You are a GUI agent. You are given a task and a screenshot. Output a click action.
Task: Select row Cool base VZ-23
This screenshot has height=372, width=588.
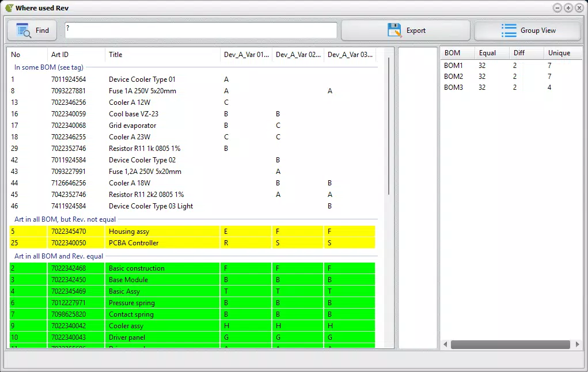pyautogui.click(x=192, y=114)
